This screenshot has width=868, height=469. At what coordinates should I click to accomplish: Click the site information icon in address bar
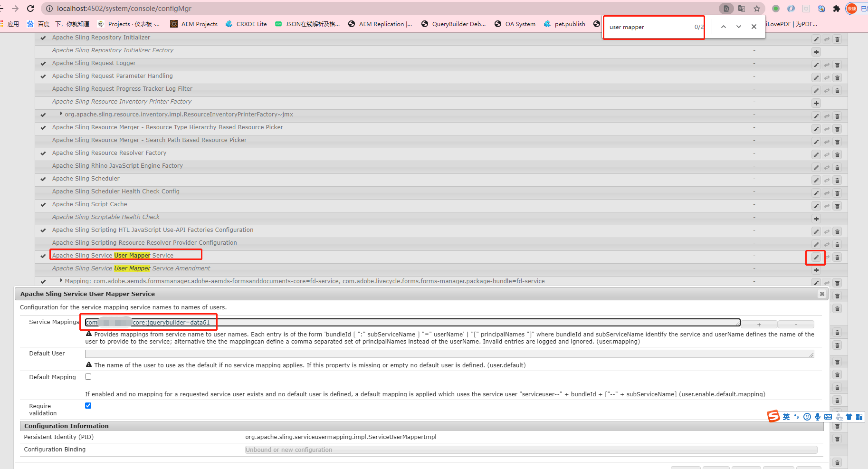click(49, 9)
